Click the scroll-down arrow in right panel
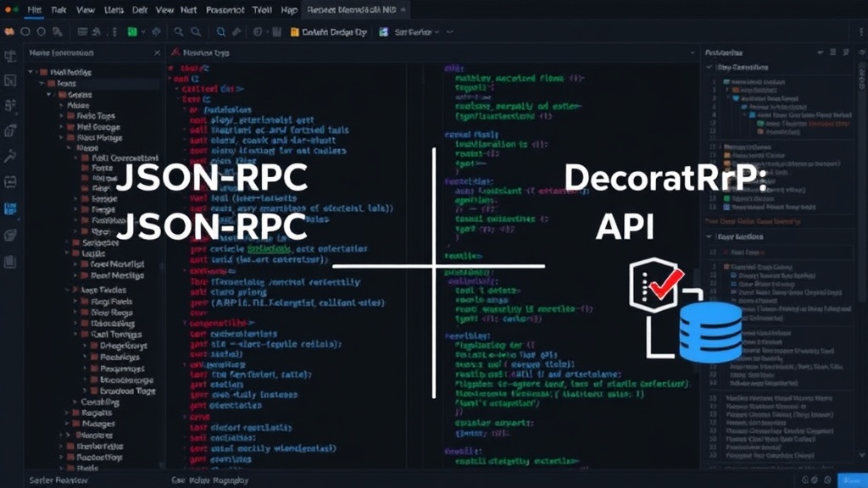Screen dimensions: 868x488 click(862, 455)
